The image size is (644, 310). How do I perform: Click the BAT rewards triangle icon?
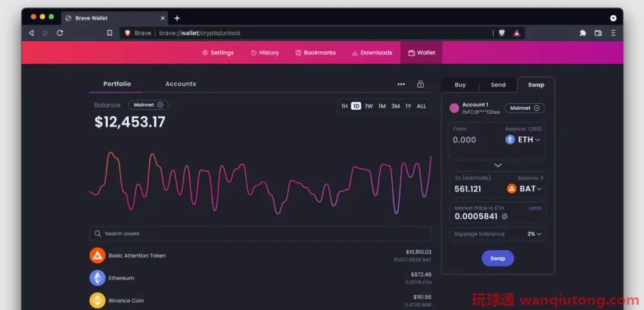click(x=516, y=33)
